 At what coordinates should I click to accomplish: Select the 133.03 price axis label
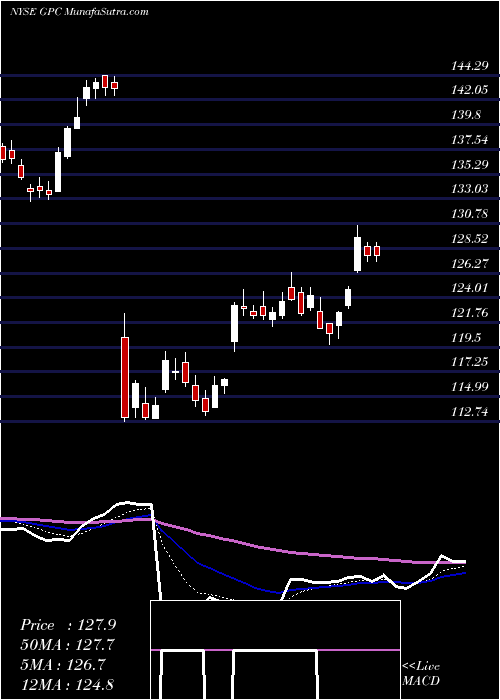pos(469,189)
